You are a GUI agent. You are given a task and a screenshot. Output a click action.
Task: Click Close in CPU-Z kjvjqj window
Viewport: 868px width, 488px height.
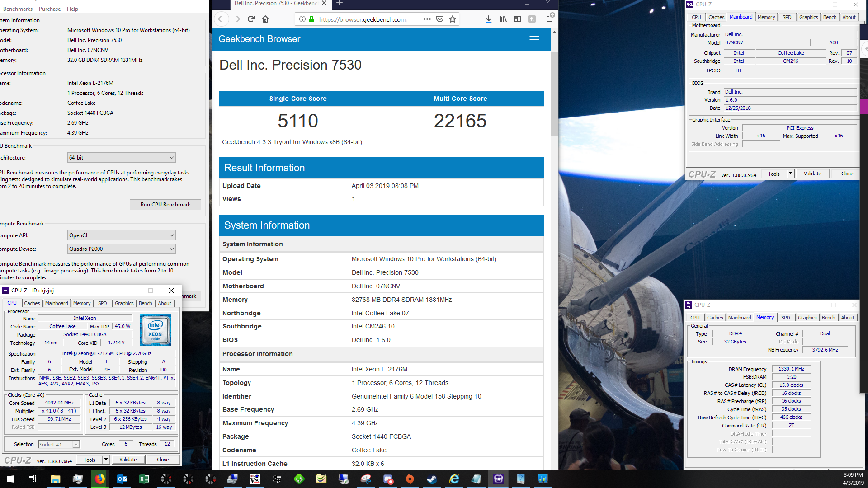click(x=163, y=460)
